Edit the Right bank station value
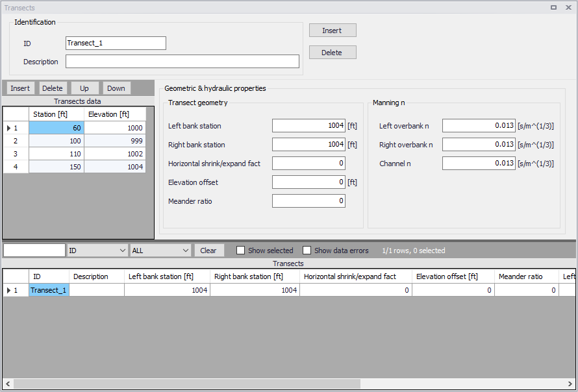Screen dimensions: 578x392 click(308, 145)
